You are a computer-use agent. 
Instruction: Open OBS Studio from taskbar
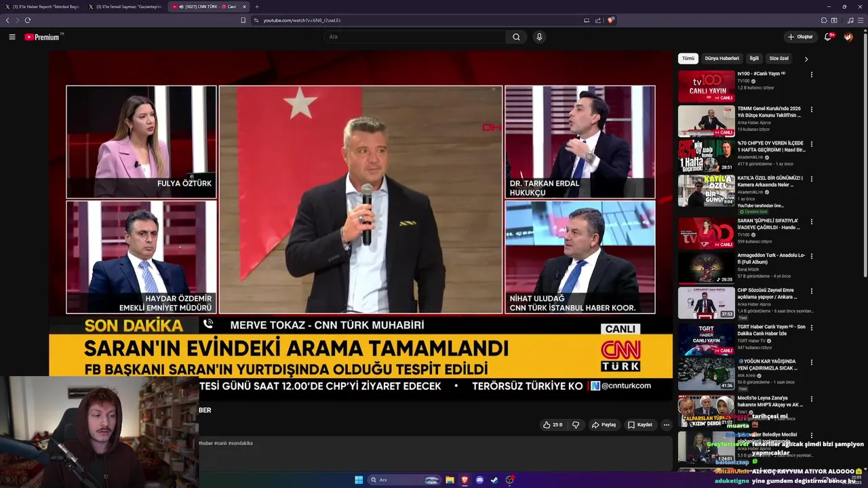click(509, 480)
